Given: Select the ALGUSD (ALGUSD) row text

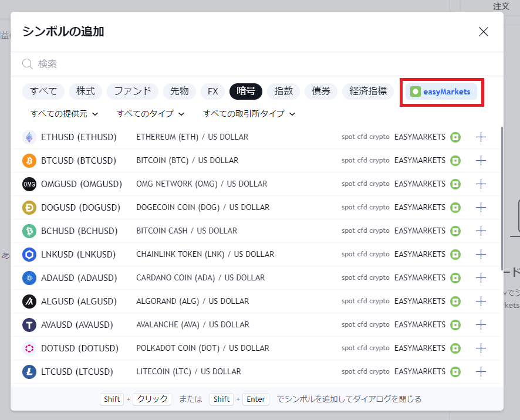Looking at the screenshot, I should [79, 302].
